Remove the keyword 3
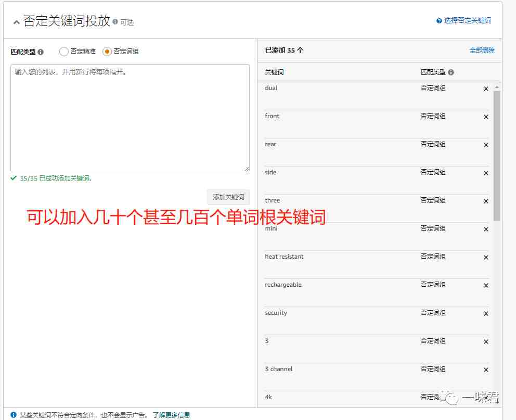This screenshot has width=516, height=420. tap(486, 341)
